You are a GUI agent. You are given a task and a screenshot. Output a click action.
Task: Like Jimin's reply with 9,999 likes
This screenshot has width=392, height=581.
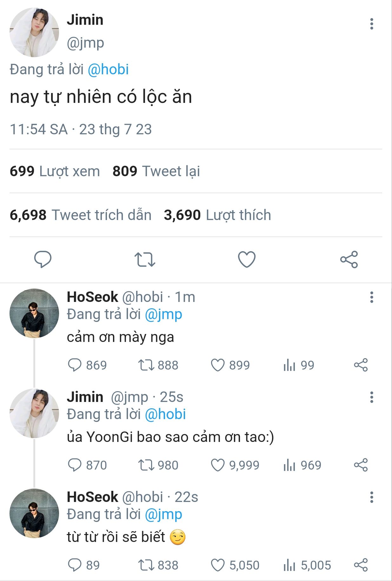pos(218,465)
